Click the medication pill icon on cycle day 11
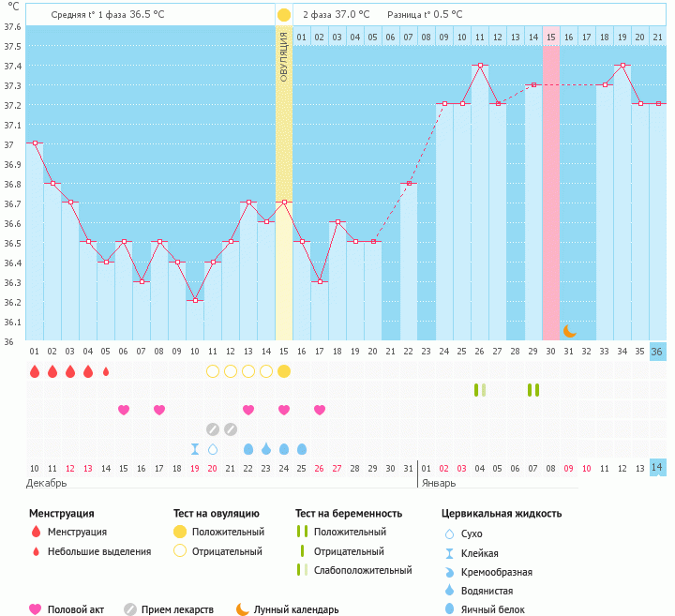Viewport: 675px width, 616px height. [213, 429]
